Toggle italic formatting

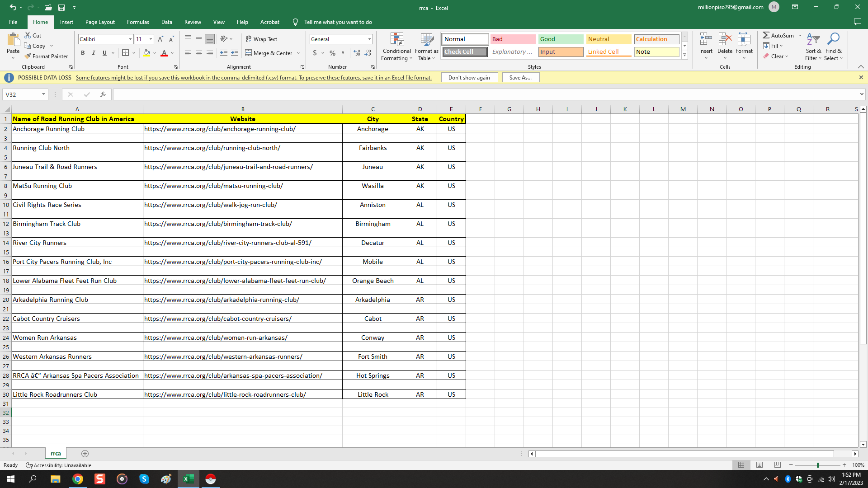click(x=94, y=53)
